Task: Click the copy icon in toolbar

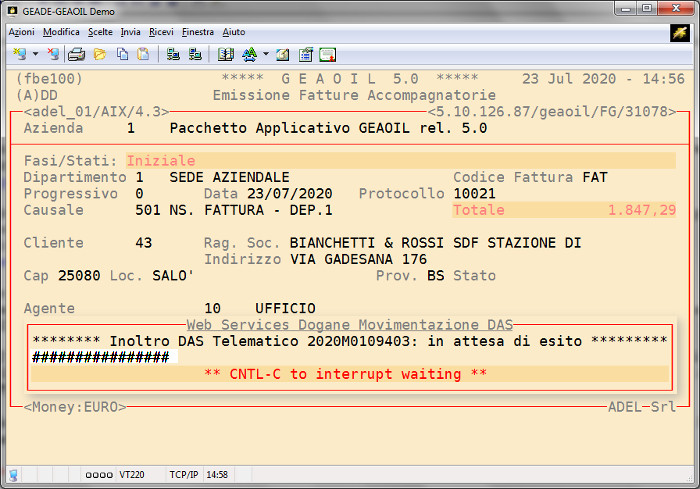Action: point(122,54)
